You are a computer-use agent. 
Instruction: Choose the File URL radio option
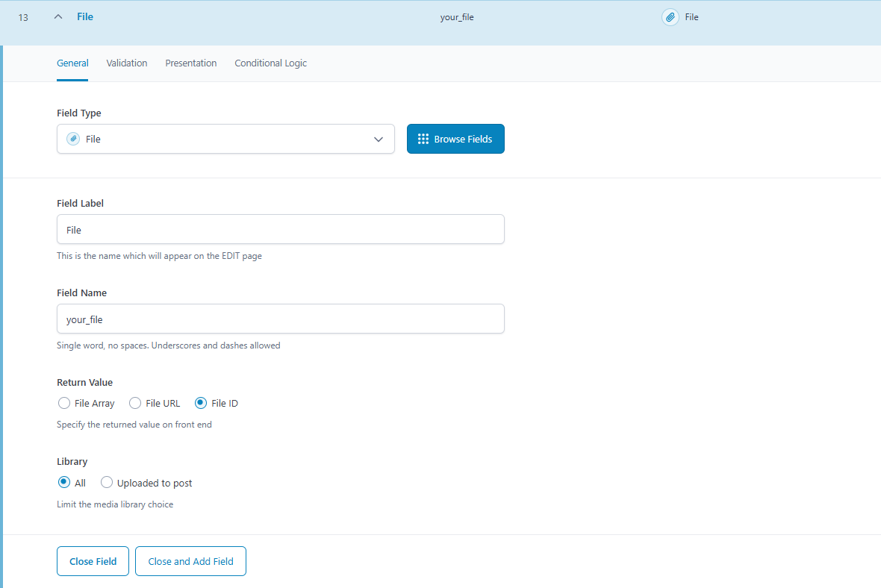(x=135, y=403)
